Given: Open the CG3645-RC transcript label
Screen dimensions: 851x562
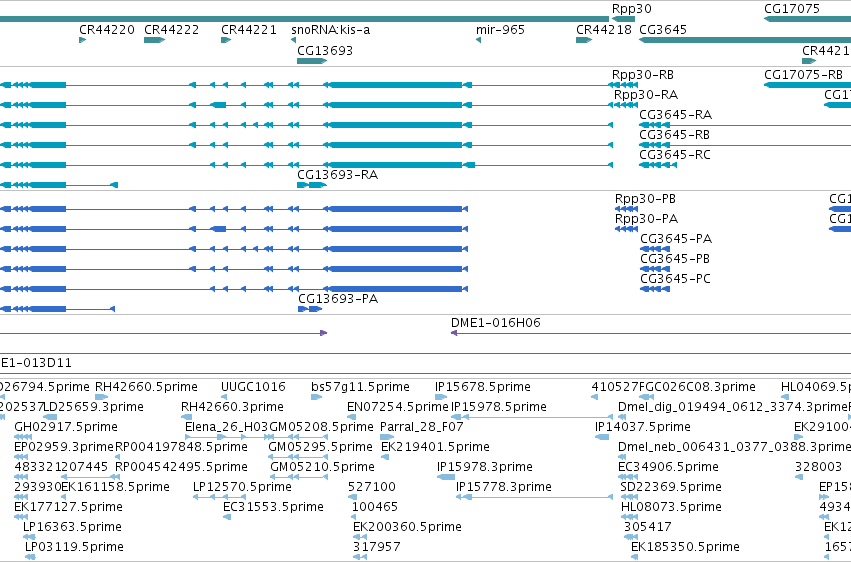Looking at the screenshot, I should pos(675,155).
